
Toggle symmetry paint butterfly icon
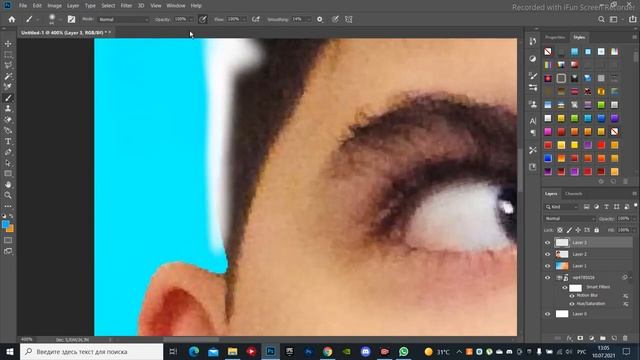tap(349, 19)
